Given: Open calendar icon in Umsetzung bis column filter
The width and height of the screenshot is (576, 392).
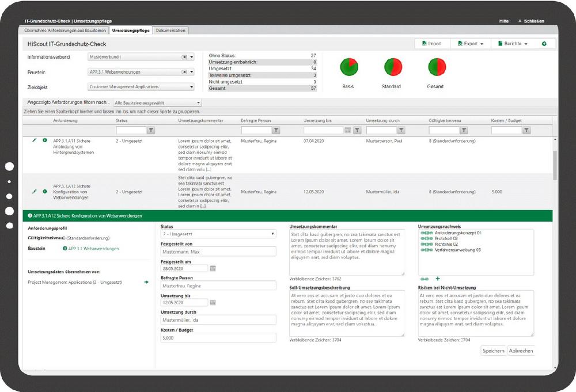Looking at the screenshot, I should point(347,131).
